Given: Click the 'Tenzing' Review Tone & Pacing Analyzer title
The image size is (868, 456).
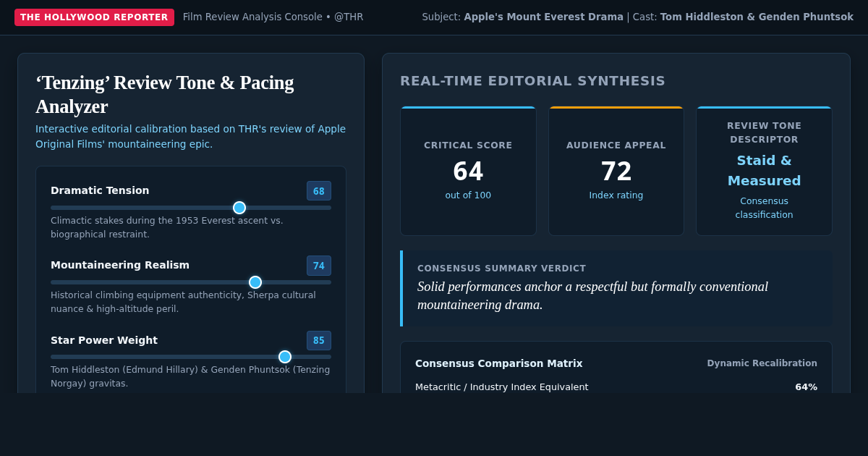Looking at the screenshot, I should [x=165, y=94].
